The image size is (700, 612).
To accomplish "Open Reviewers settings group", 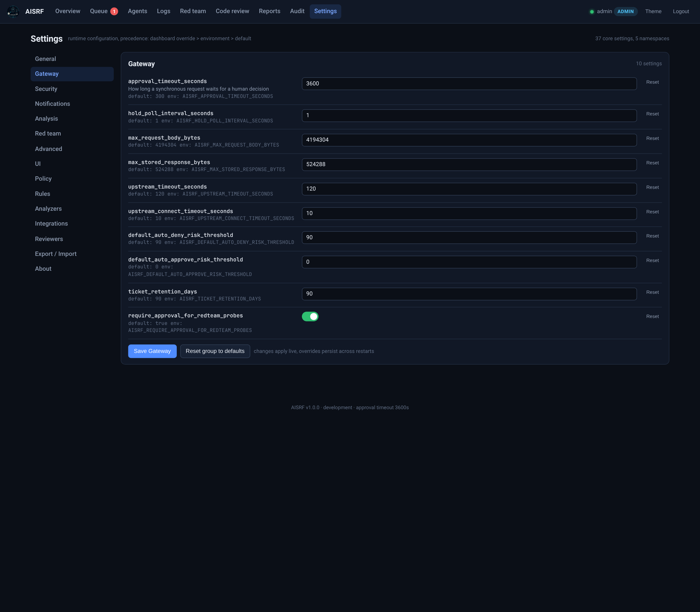I will pos(72,239).
